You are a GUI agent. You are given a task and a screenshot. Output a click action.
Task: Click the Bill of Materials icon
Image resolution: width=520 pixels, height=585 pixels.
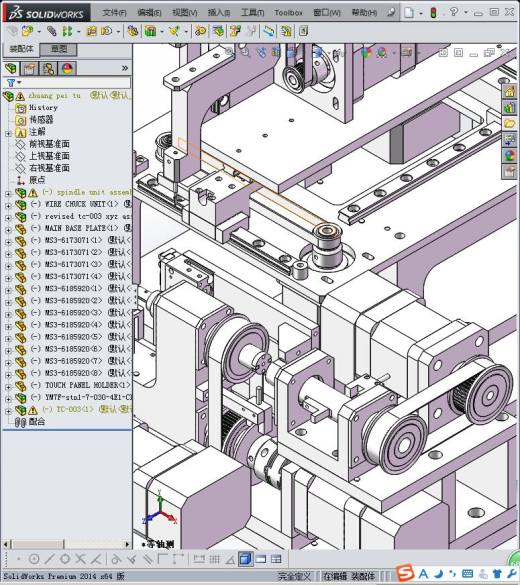tap(219, 31)
